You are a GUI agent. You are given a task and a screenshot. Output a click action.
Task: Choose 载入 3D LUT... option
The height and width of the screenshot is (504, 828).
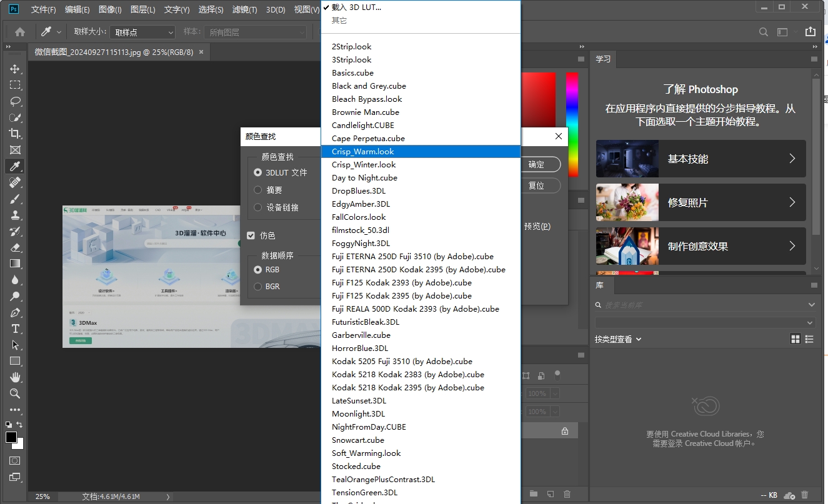point(421,7)
